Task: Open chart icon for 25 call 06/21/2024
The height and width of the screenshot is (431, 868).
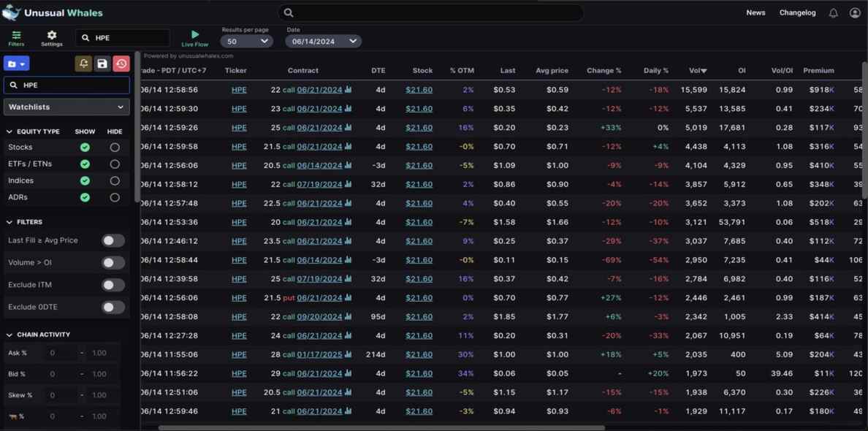Action: 349,127
